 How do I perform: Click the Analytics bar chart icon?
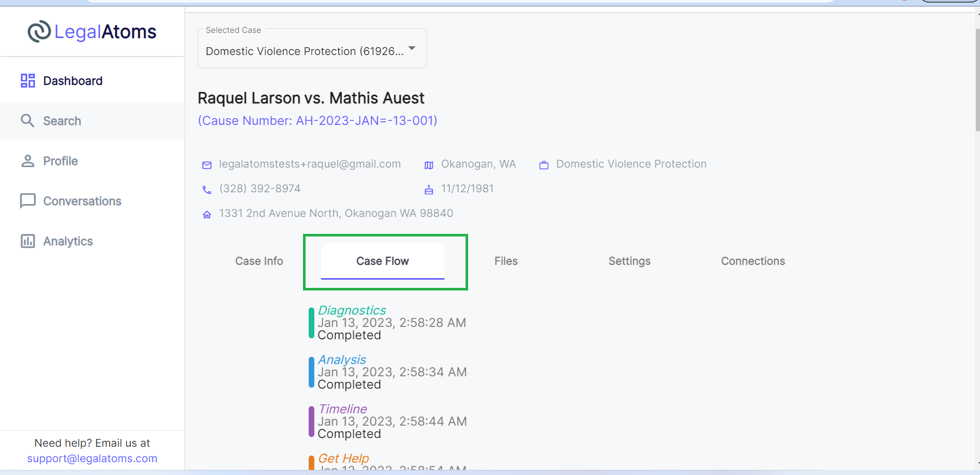pyautogui.click(x=28, y=241)
